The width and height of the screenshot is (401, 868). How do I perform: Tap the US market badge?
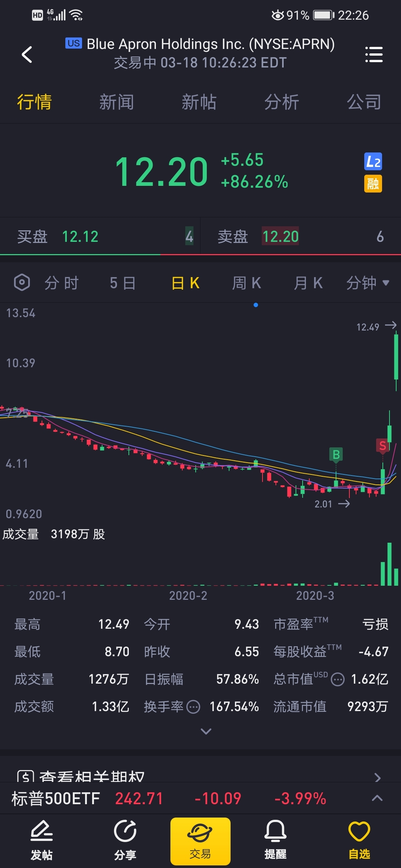click(74, 43)
